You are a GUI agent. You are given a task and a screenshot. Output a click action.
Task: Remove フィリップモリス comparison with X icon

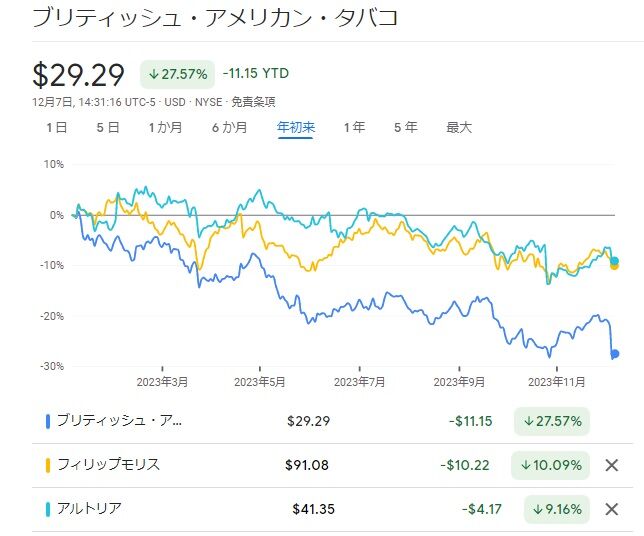click(x=612, y=465)
